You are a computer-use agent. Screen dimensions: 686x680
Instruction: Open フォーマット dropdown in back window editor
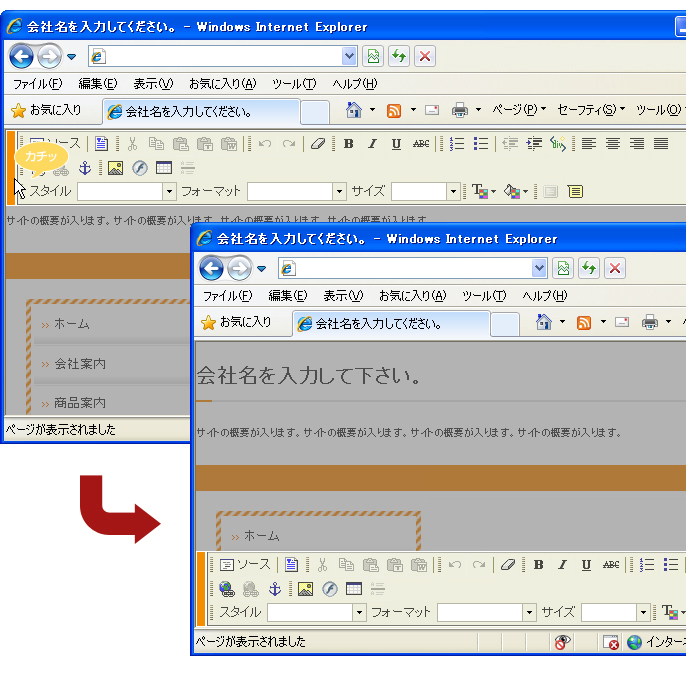(x=297, y=192)
